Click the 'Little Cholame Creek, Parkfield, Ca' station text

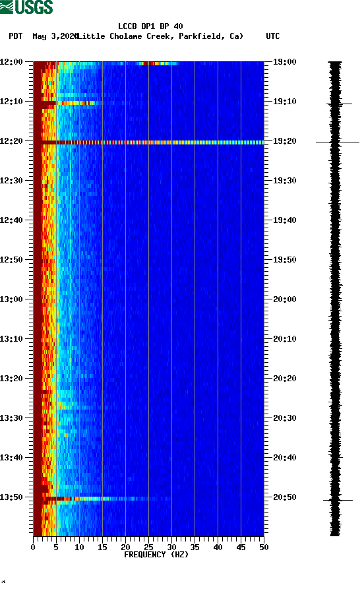point(160,36)
